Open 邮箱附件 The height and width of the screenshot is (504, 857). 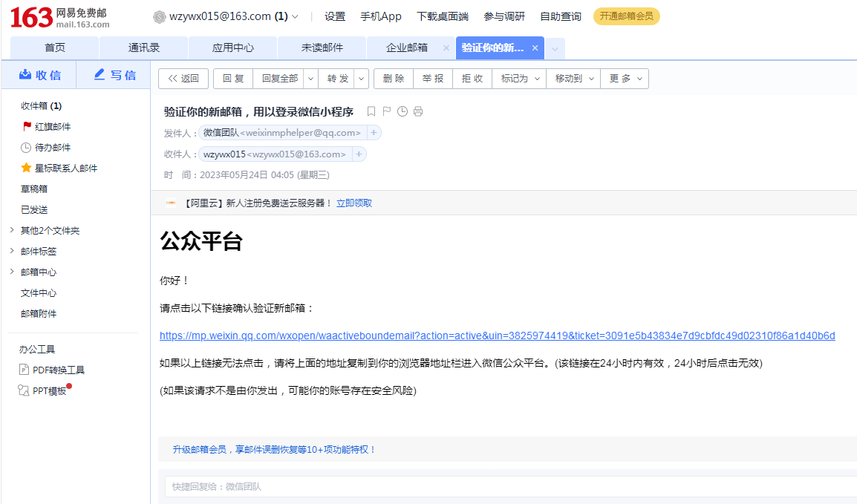39,313
